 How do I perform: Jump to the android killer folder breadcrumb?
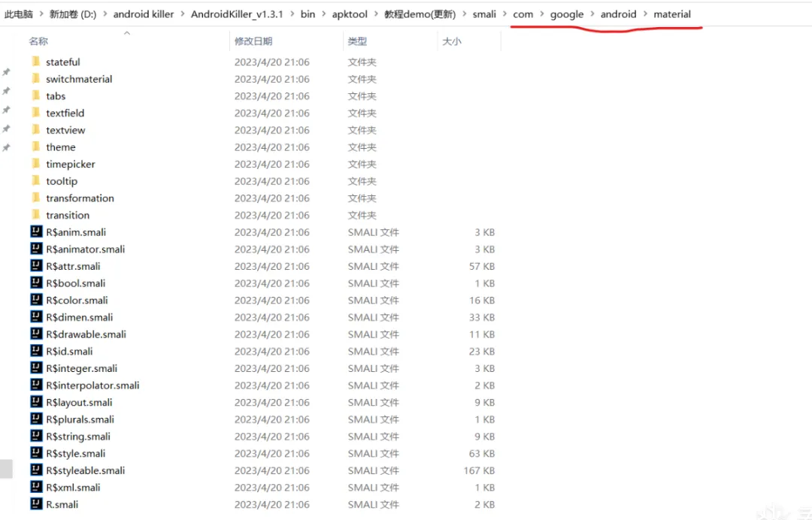click(x=144, y=14)
